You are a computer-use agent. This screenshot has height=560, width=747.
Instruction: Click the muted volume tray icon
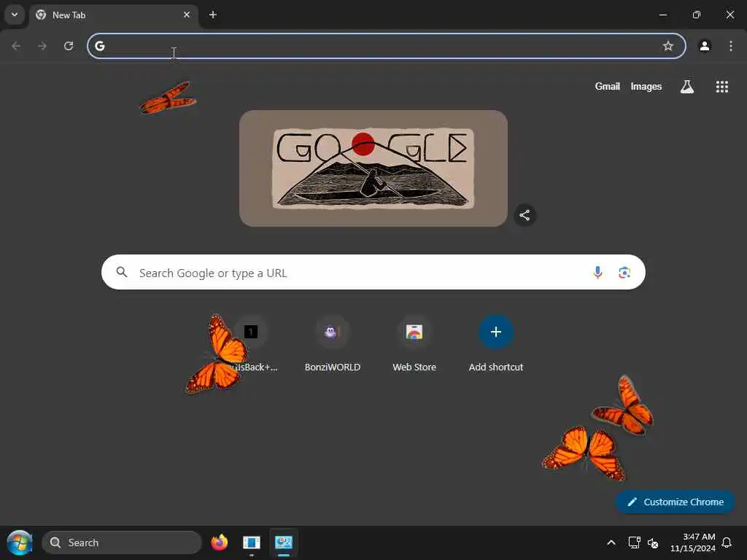coord(653,542)
